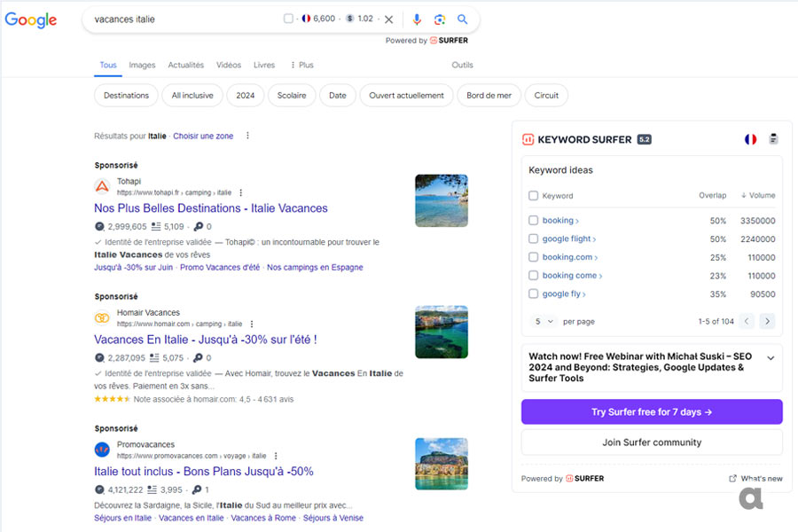Click the Keyword Surfer logo icon
Screen dimensions: 798x532
coord(528,139)
